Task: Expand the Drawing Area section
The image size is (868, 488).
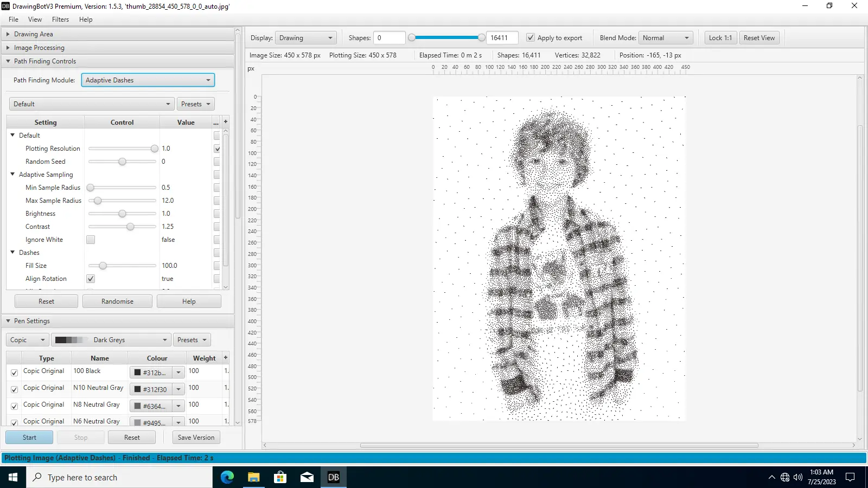Action: (34, 34)
